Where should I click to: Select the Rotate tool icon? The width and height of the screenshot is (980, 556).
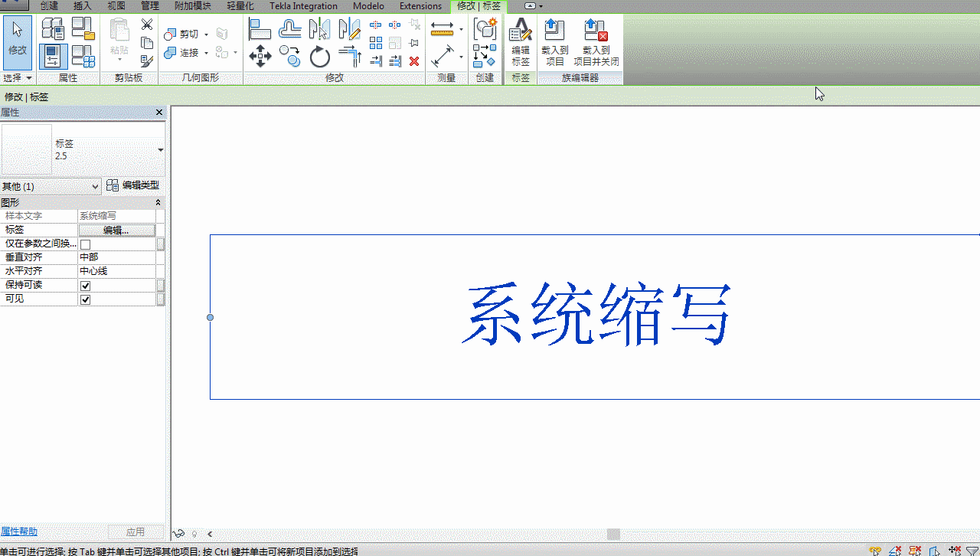tap(319, 56)
